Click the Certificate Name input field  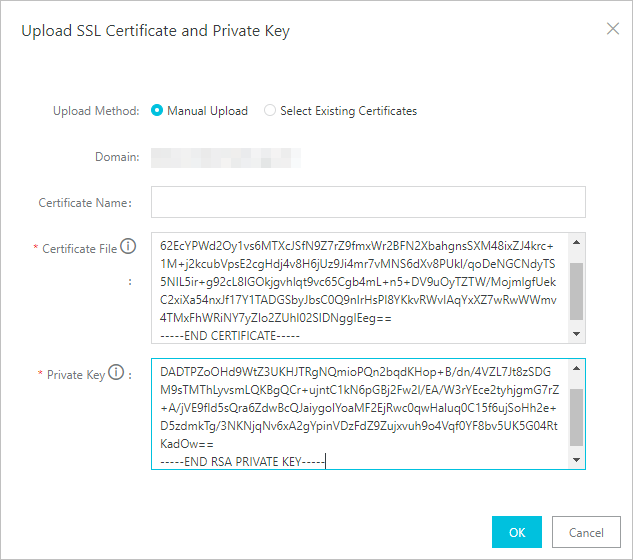tap(368, 202)
